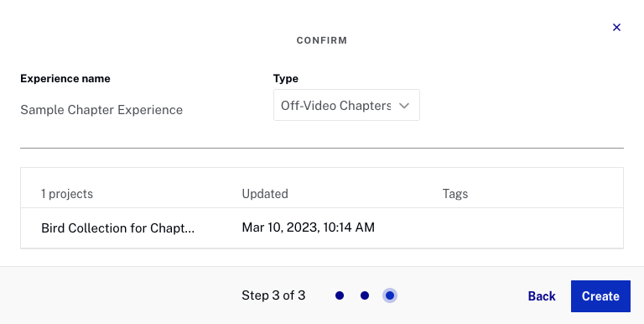The width and height of the screenshot is (644, 324).
Task: Click the 1 projects column header
Action: point(67,194)
